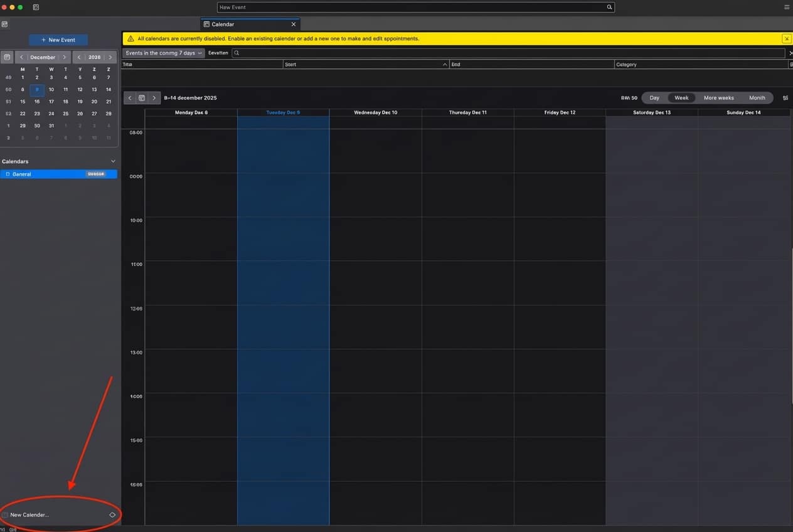Go to the previous week
The image size is (793, 532).
pos(130,98)
